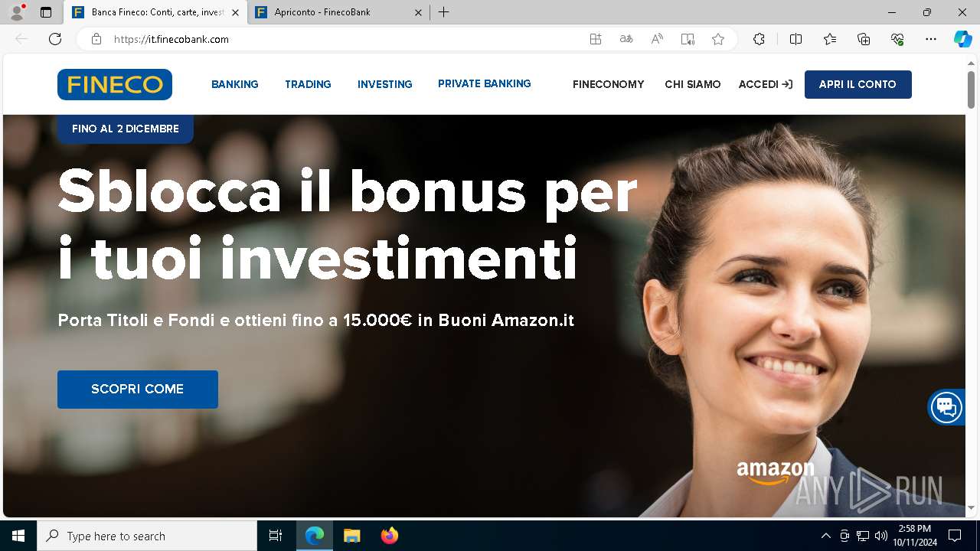Click the SCOPRI COME button

(138, 389)
